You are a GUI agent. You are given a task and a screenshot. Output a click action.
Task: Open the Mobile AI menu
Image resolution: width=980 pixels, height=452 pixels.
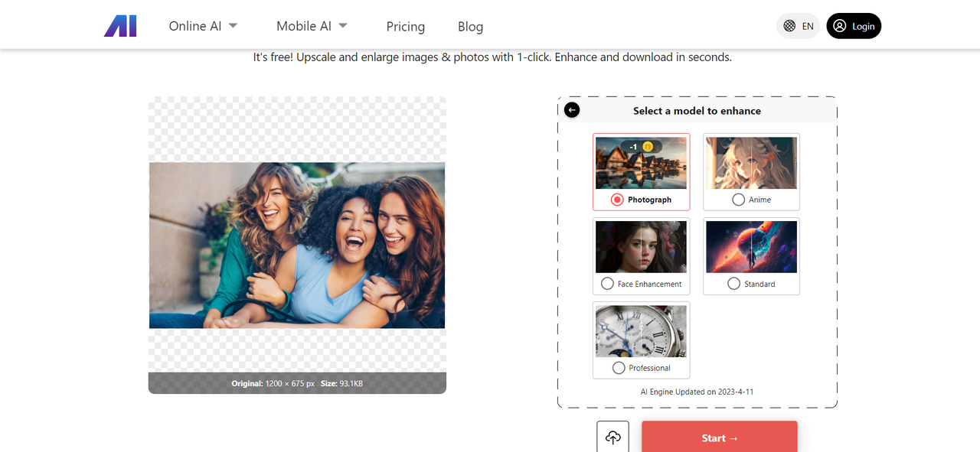coord(312,26)
